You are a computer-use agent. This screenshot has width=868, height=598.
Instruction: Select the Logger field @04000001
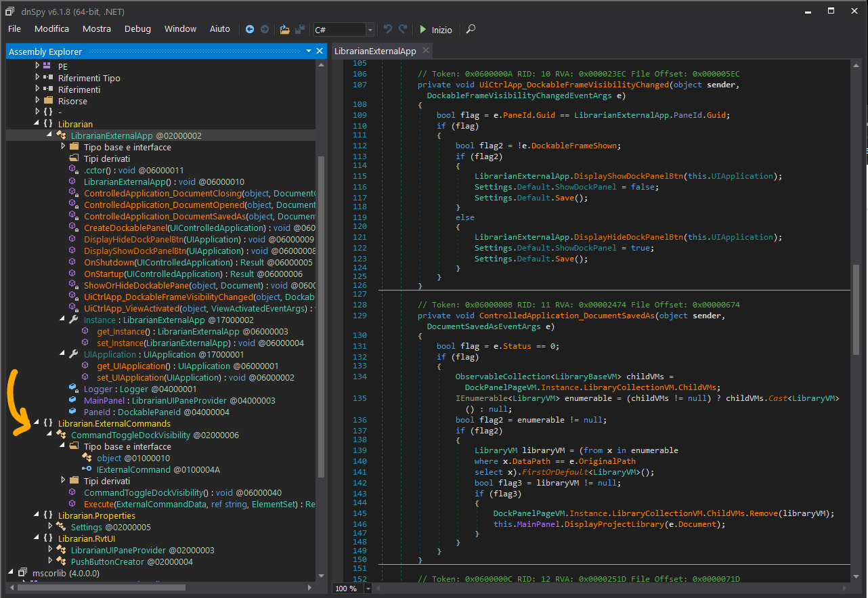pos(140,389)
